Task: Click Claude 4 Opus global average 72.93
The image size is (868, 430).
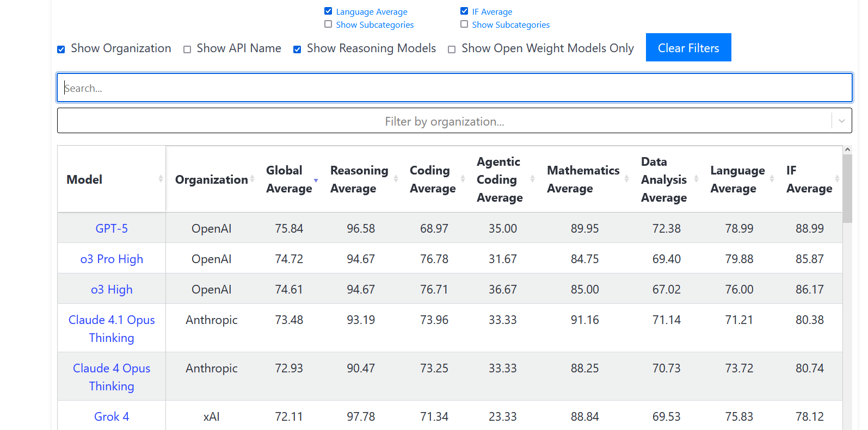Action: [289, 368]
